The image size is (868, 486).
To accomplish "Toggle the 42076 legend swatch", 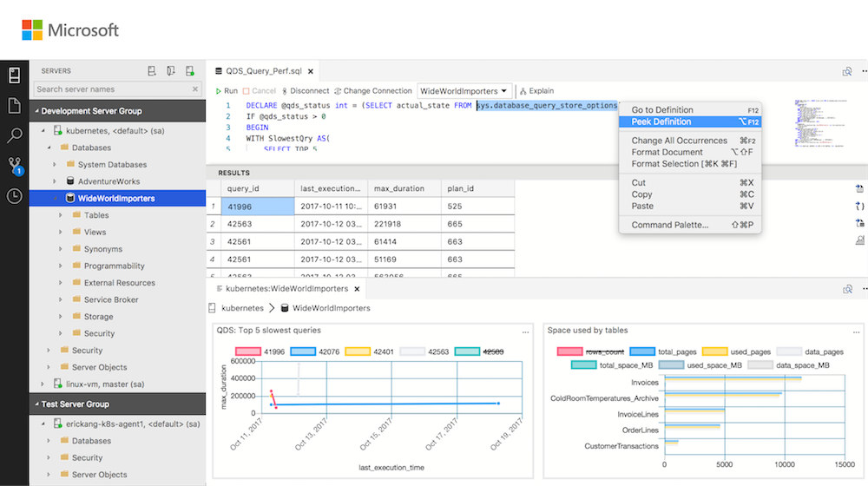I will click(303, 351).
